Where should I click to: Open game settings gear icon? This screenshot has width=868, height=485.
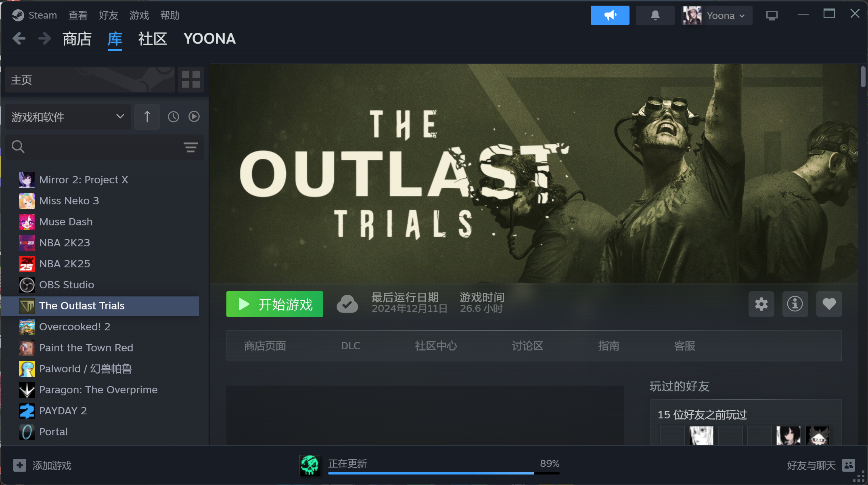761,304
